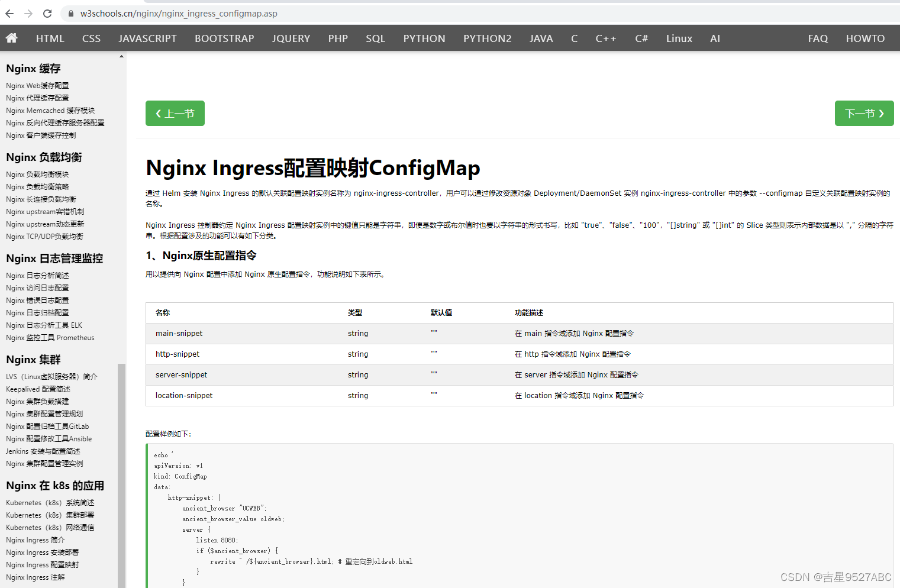Open Nginx Ingress 安装部署 link

tap(43, 553)
